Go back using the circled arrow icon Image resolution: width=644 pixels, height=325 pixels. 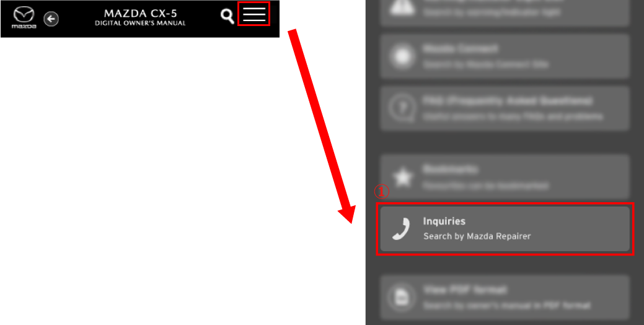click(51, 19)
